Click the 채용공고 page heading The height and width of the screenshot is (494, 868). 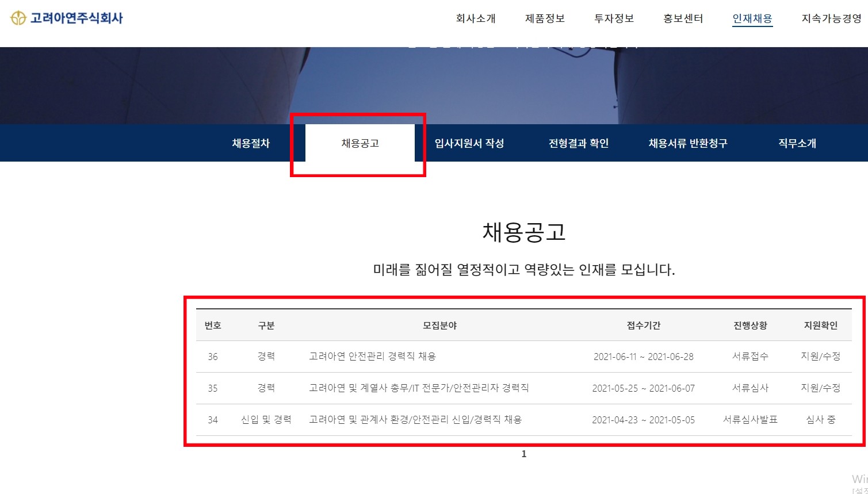(524, 232)
